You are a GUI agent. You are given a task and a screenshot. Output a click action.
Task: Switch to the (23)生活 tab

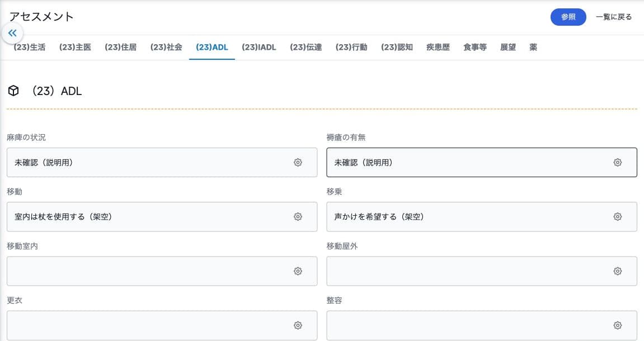pos(29,47)
